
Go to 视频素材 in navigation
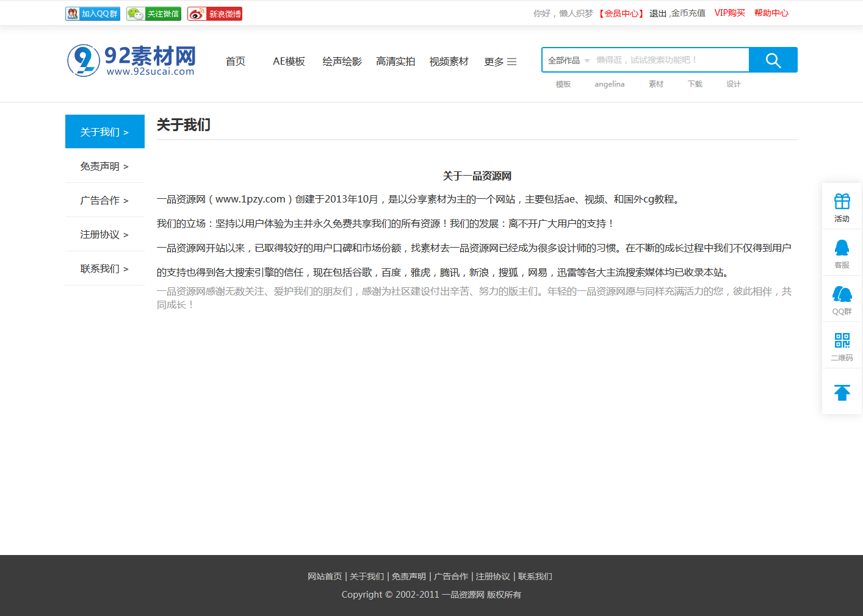[x=449, y=62]
